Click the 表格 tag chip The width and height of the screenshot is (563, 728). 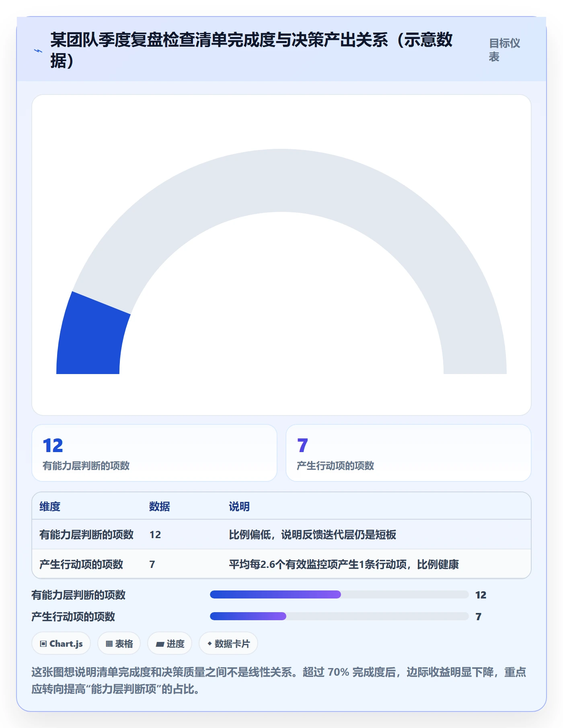click(x=119, y=644)
